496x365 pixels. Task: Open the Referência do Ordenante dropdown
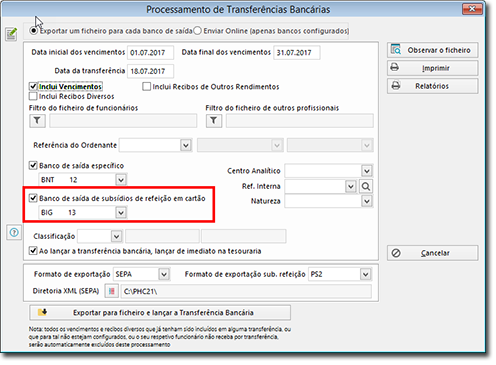[186, 145]
